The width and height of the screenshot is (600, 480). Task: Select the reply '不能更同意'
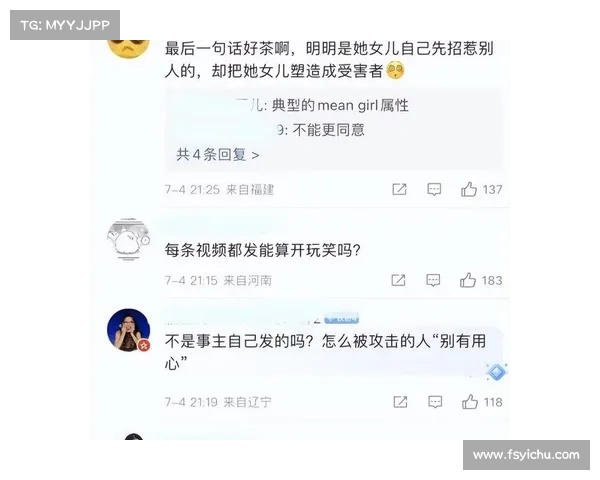click(x=329, y=130)
